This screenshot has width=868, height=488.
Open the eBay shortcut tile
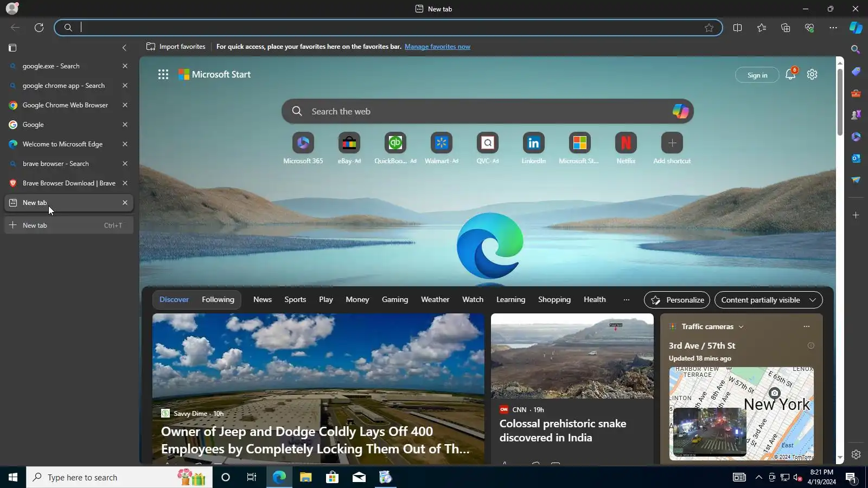click(x=349, y=148)
